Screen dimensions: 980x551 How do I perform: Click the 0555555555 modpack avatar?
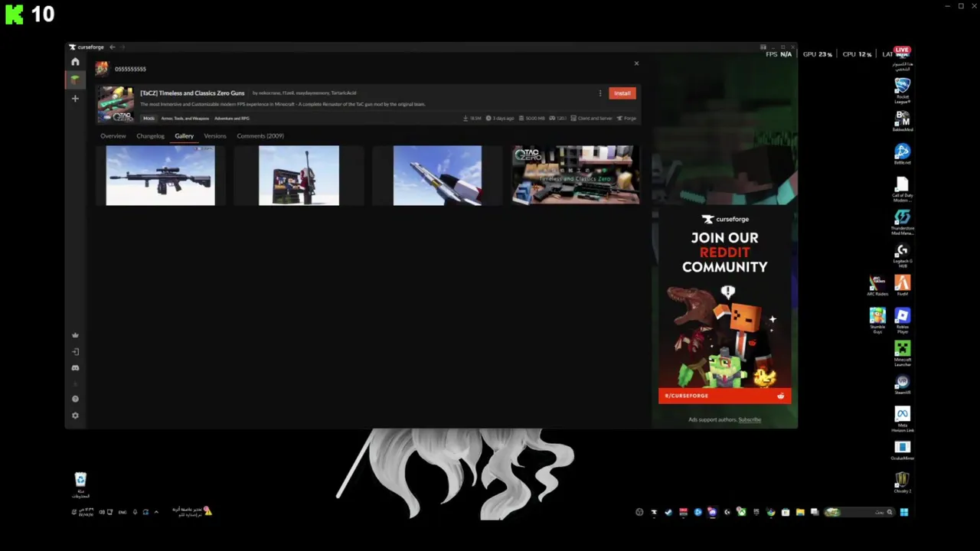102,69
